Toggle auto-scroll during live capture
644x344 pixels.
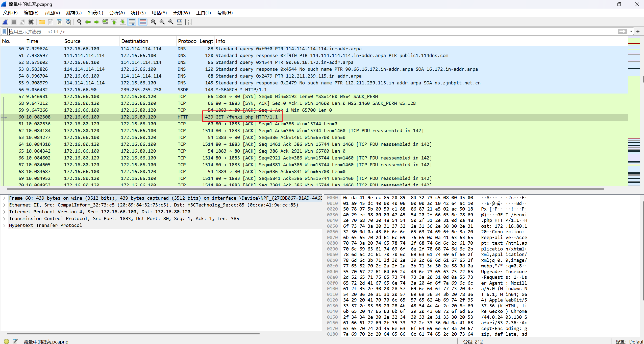coord(132,22)
